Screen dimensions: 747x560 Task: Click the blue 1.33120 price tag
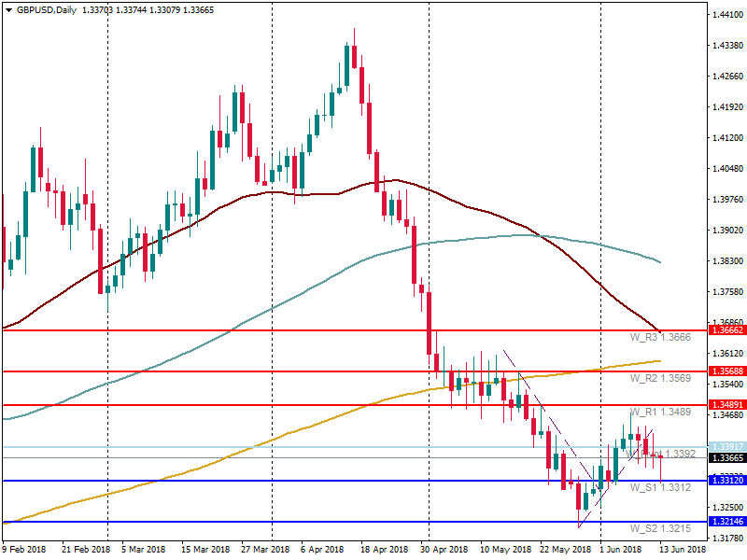coord(726,481)
